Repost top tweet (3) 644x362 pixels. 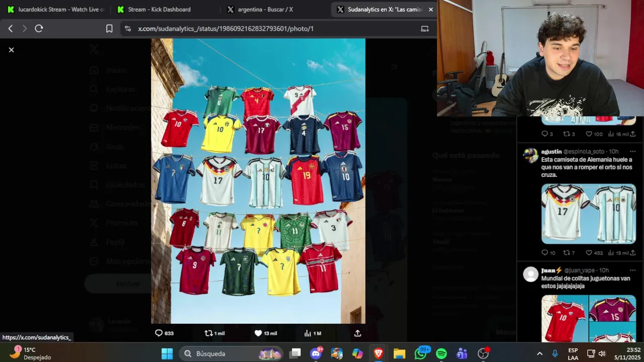(x=569, y=134)
